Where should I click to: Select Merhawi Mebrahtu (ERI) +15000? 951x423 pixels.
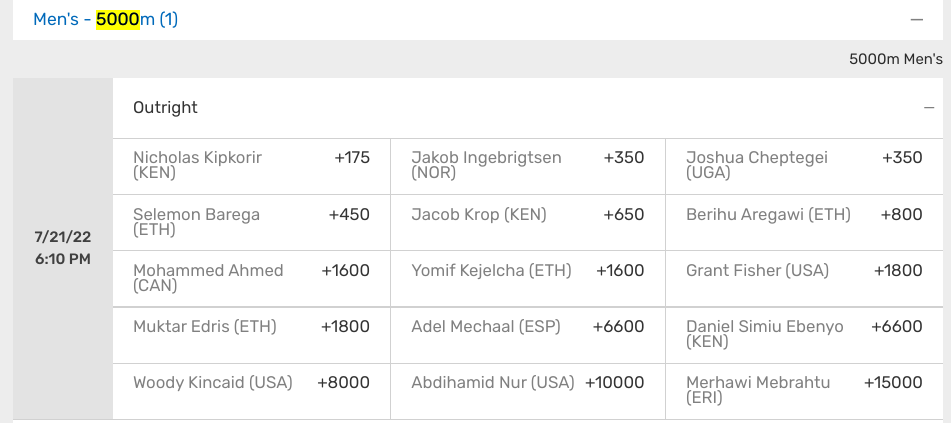pos(804,391)
